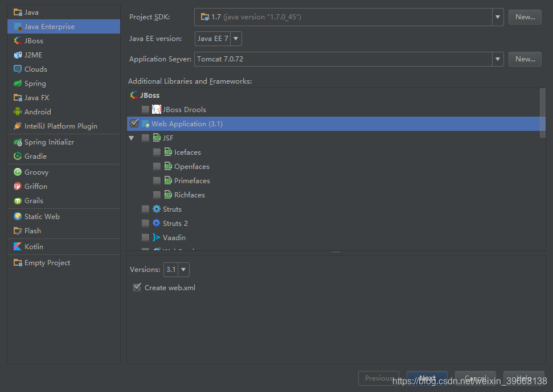553x392 pixels.
Task: Enable the JBoss Drools checkbox
Action: pyautogui.click(x=145, y=110)
